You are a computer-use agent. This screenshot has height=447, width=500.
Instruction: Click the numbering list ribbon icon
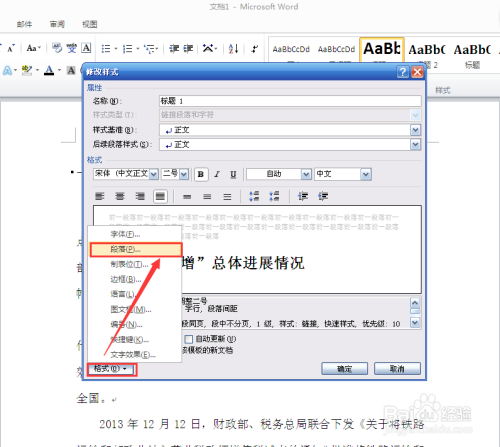(128, 49)
